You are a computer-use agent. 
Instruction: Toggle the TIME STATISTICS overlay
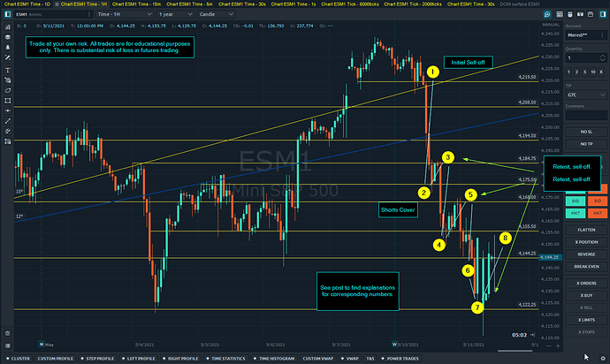(x=225, y=359)
